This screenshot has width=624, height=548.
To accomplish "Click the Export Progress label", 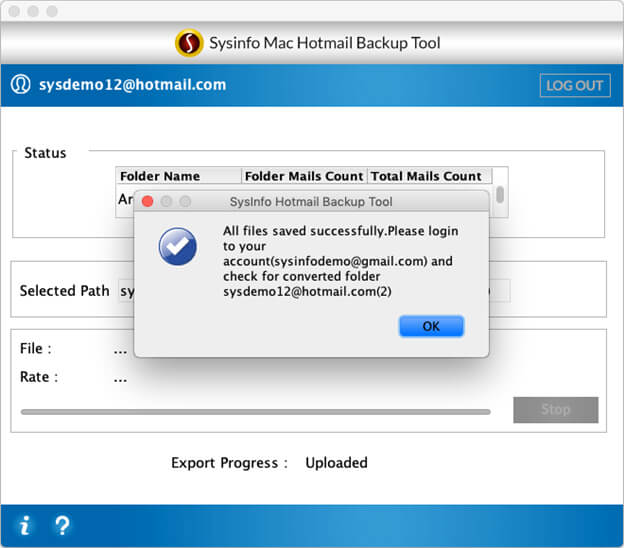I will [229, 463].
